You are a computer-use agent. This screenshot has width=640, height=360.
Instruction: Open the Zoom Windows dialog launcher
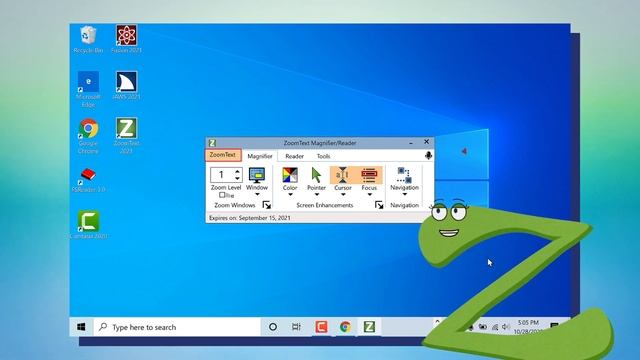click(267, 205)
